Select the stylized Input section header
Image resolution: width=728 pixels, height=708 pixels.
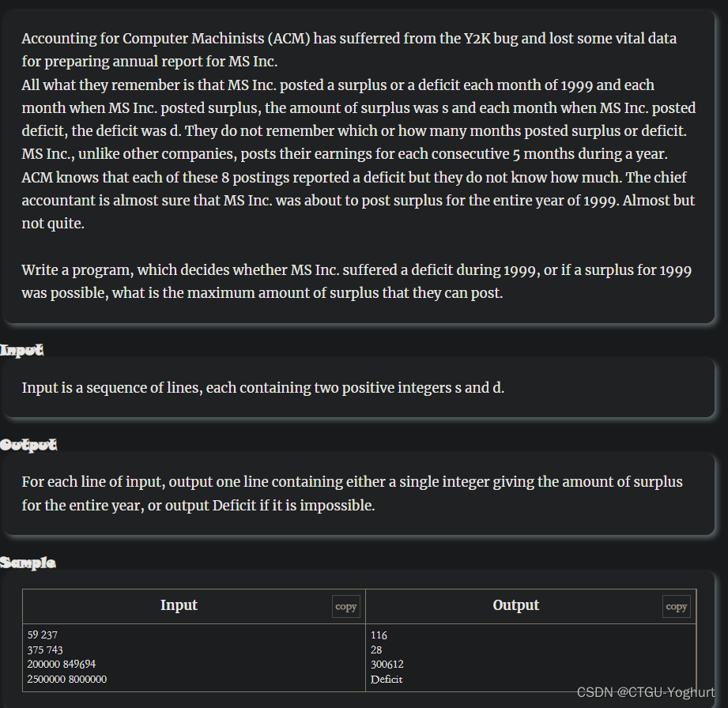22,349
